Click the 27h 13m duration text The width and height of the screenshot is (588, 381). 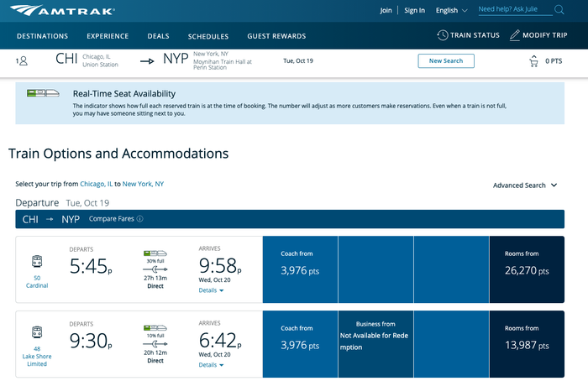[x=155, y=278]
